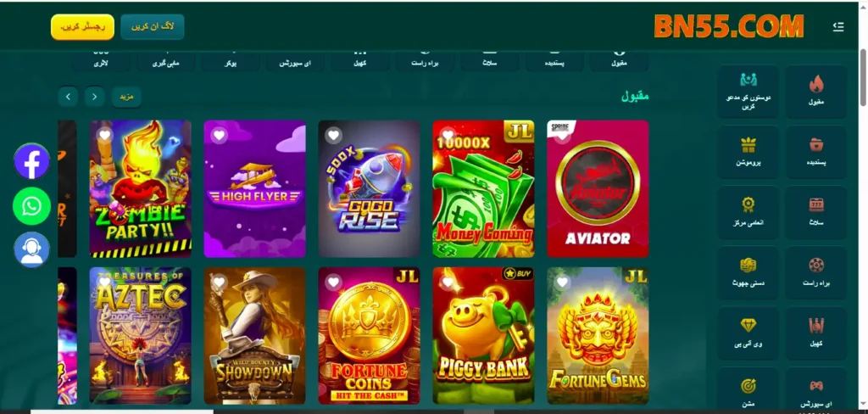Switch to the براہ راست category tab
The image size is (868, 414).
click(425, 61)
